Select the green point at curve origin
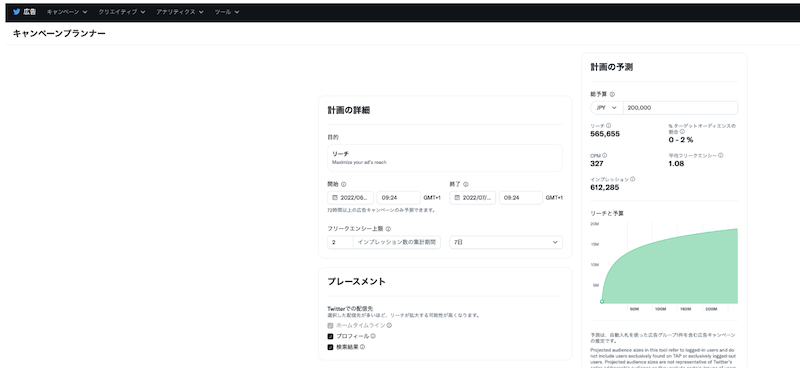Viewport: 800px width, 370px height. point(602,302)
